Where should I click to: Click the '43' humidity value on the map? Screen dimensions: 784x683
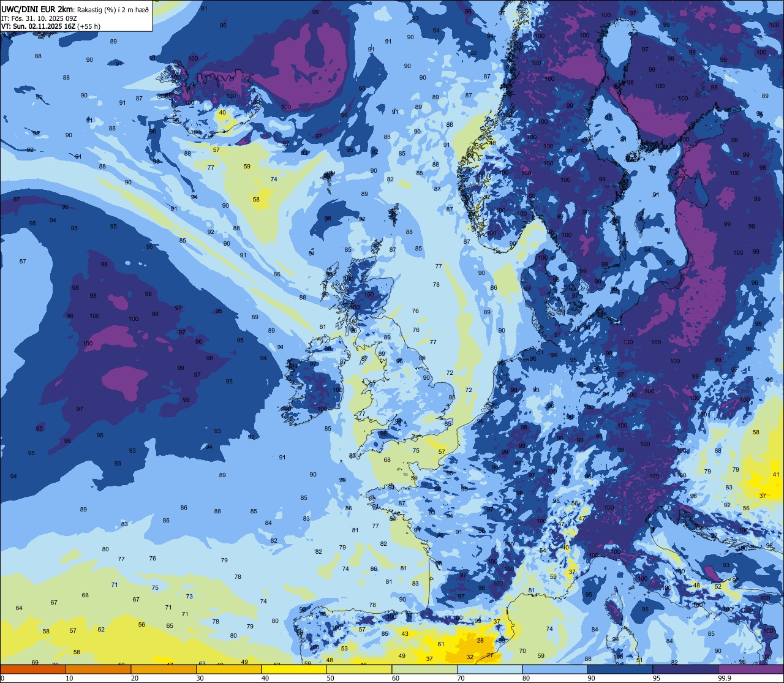coord(405,633)
